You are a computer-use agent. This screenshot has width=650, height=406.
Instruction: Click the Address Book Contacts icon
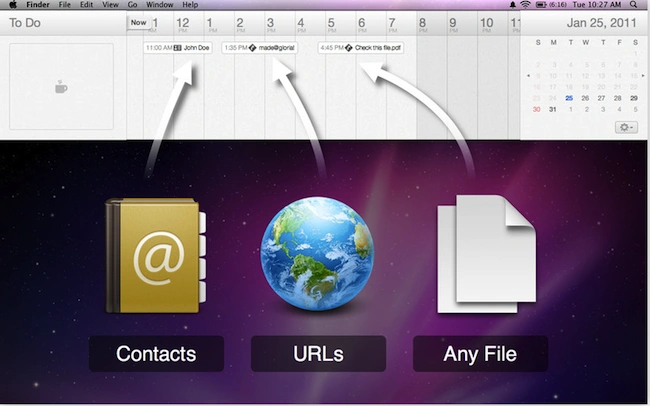coord(155,255)
